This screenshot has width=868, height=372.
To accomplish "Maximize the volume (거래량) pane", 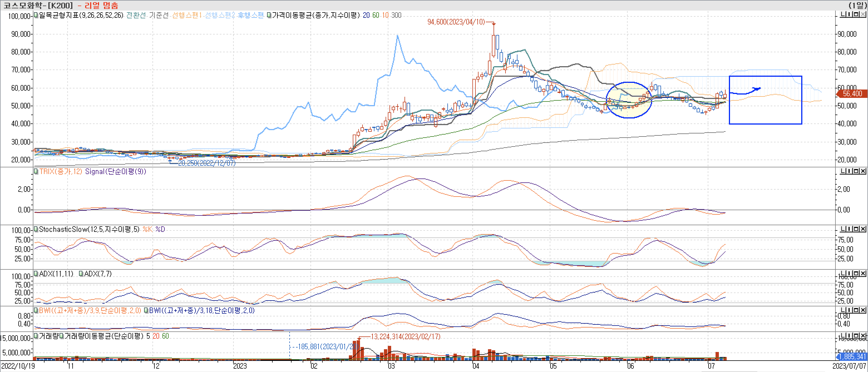I will 856,336.
